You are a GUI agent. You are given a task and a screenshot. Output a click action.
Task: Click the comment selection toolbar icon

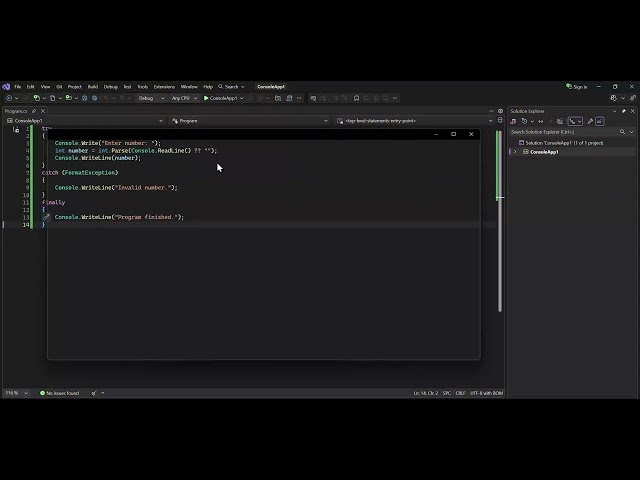[x=313, y=98]
